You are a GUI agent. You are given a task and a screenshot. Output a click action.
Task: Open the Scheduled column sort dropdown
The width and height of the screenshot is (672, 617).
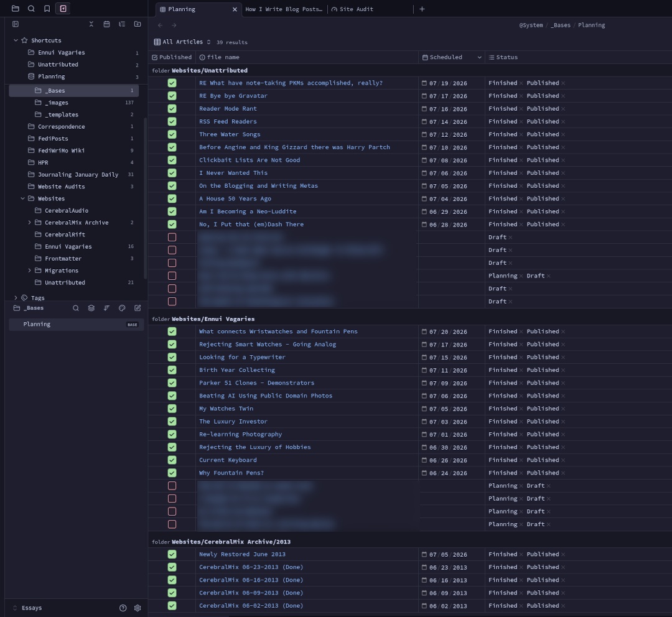coord(479,57)
